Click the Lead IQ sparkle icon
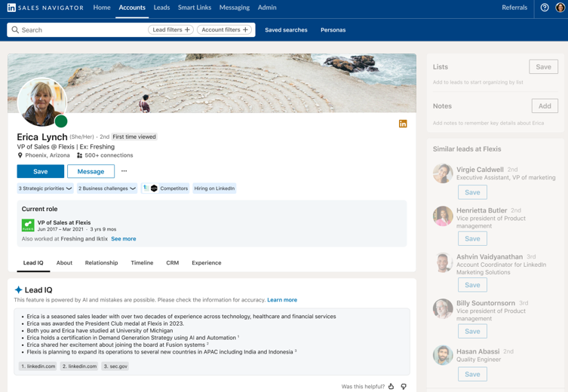Image resolution: width=568 pixels, height=392 pixels. click(18, 289)
